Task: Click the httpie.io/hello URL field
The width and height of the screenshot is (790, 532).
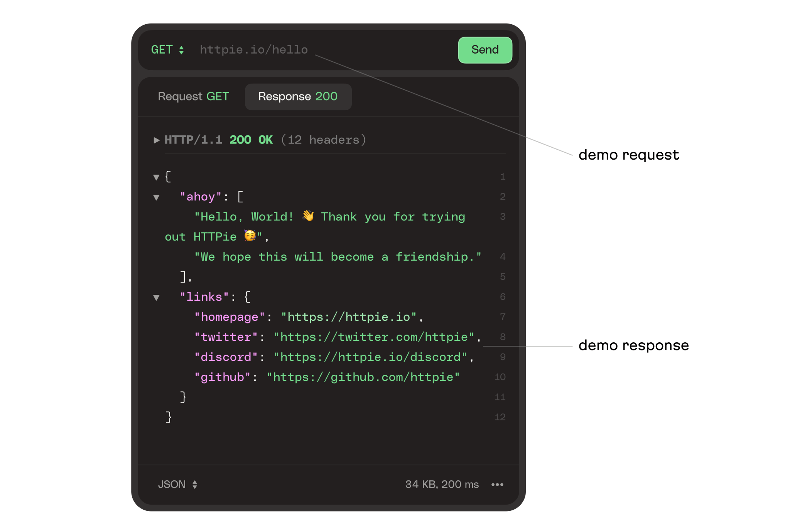Action: pos(254,50)
